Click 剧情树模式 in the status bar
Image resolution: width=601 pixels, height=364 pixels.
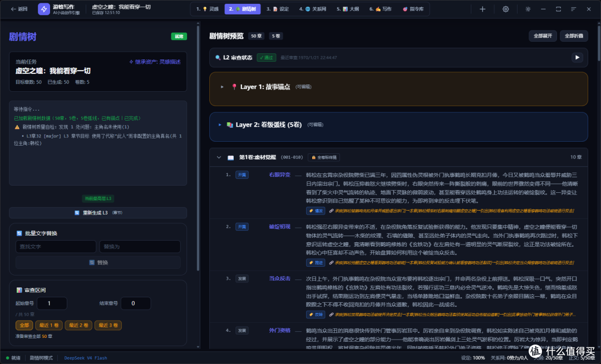tap(41, 358)
